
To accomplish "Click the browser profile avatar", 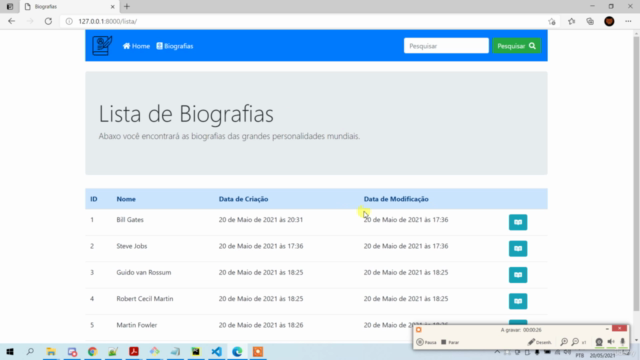I will [x=609, y=21].
